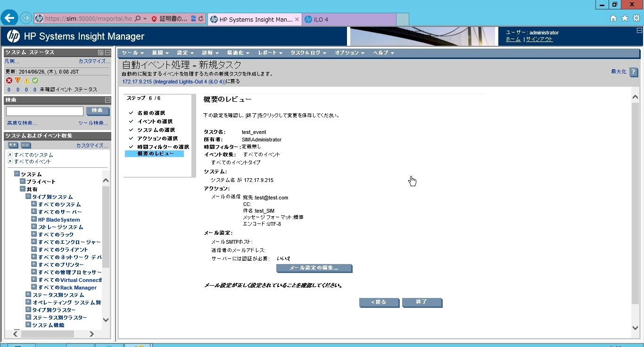Click the browser forward arrow

click(x=26, y=19)
